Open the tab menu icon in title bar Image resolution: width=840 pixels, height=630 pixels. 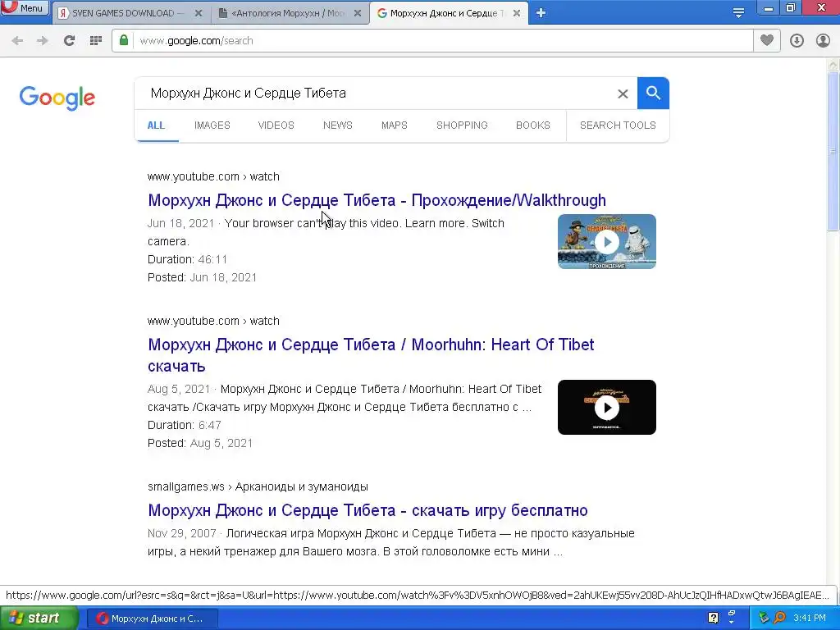738,13
